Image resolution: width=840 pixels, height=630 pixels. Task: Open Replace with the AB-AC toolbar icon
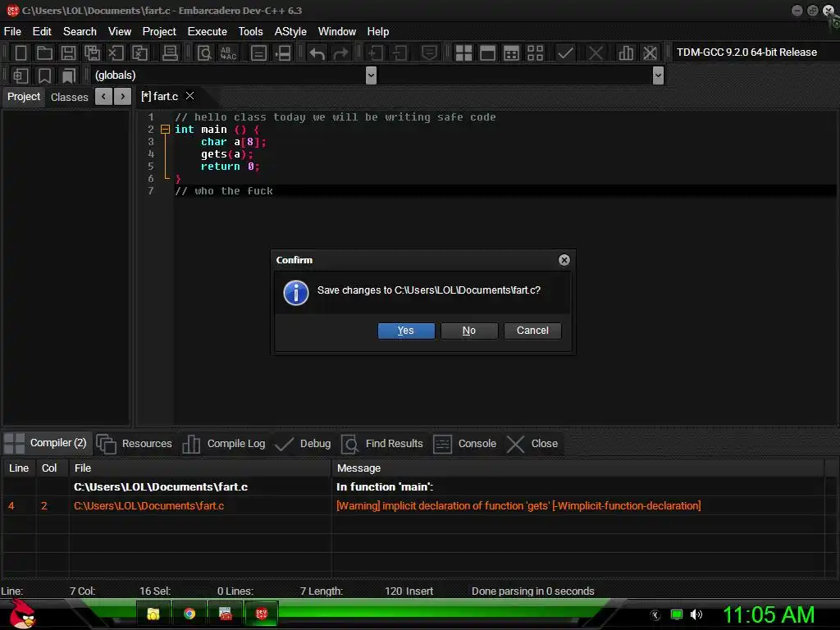coord(228,53)
